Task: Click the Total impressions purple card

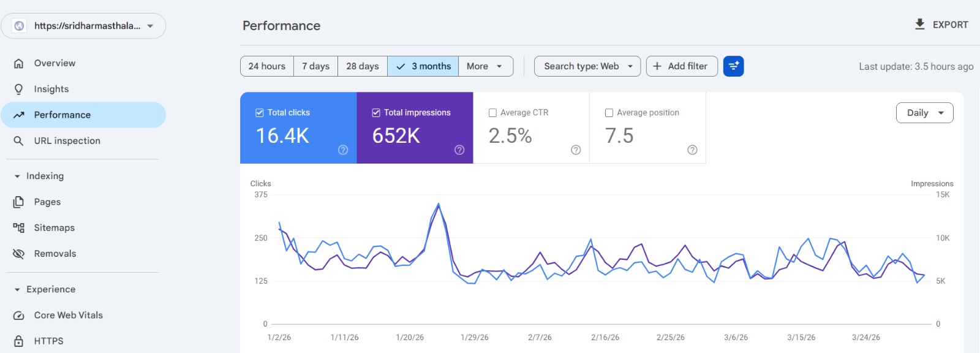Action: 415,128
